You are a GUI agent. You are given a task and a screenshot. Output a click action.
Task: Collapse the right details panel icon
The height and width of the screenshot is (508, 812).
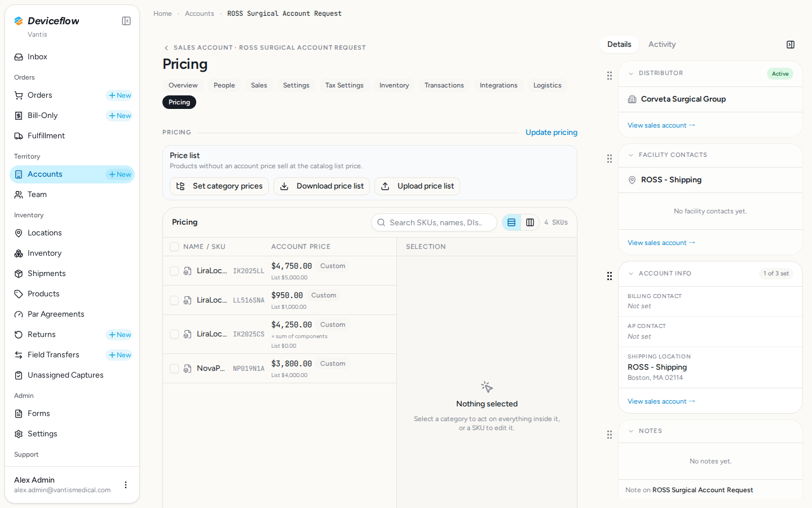point(791,45)
